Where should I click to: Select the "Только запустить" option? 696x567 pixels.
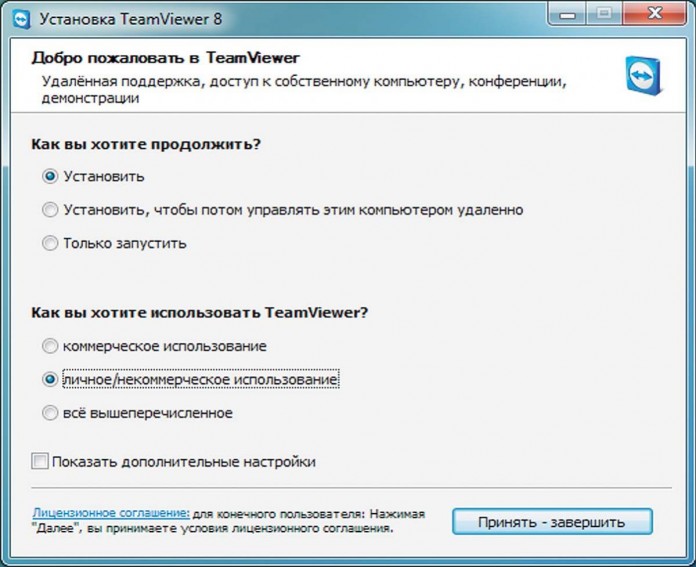coord(50,243)
